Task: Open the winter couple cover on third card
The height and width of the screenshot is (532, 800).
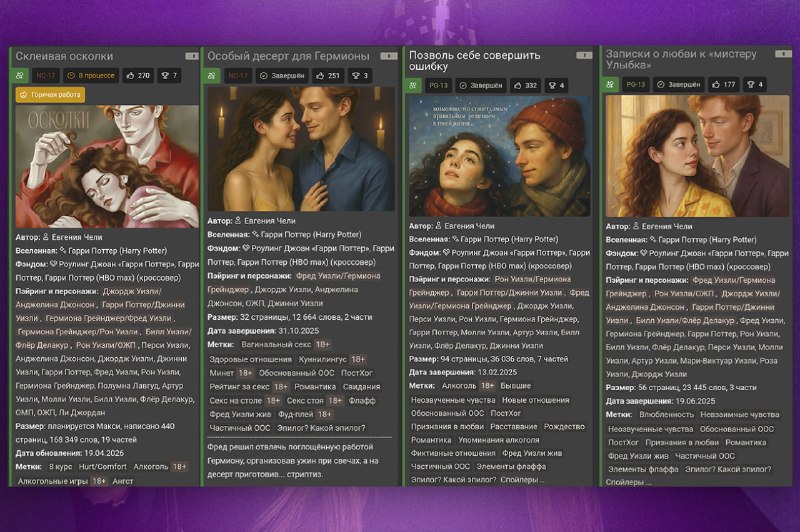Action: point(499,156)
